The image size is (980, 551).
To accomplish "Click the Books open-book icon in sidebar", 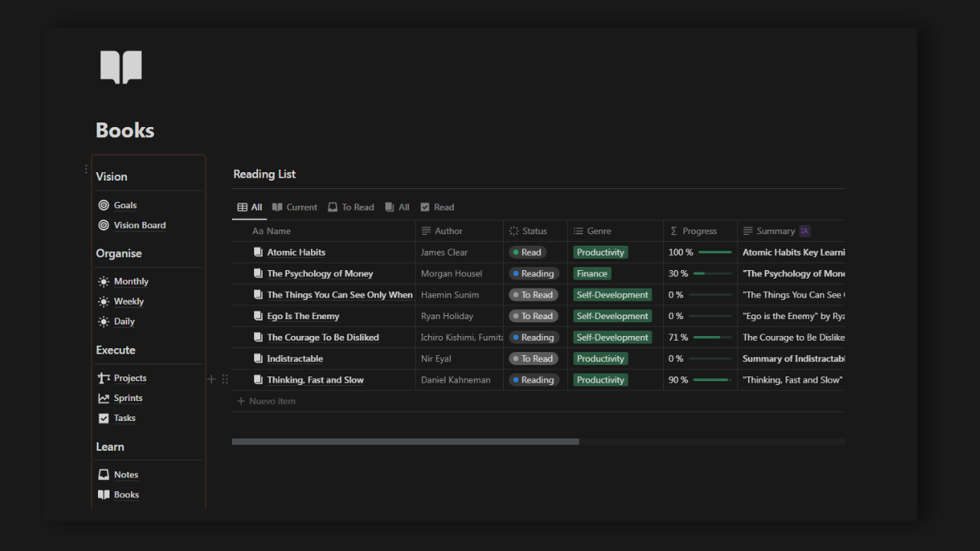I will click(x=104, y=494).
